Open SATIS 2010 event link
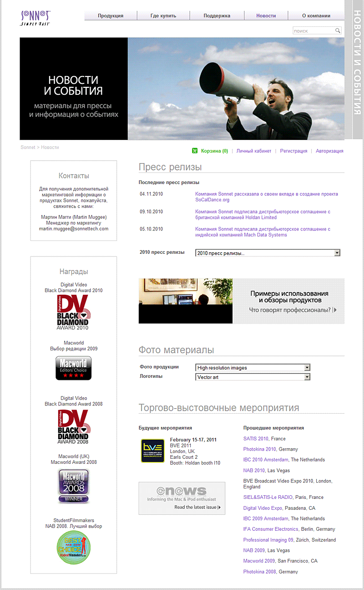 click(256, 439)
